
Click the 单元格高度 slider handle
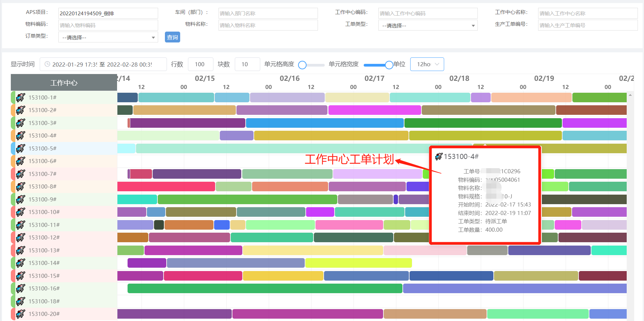[302, 65]
